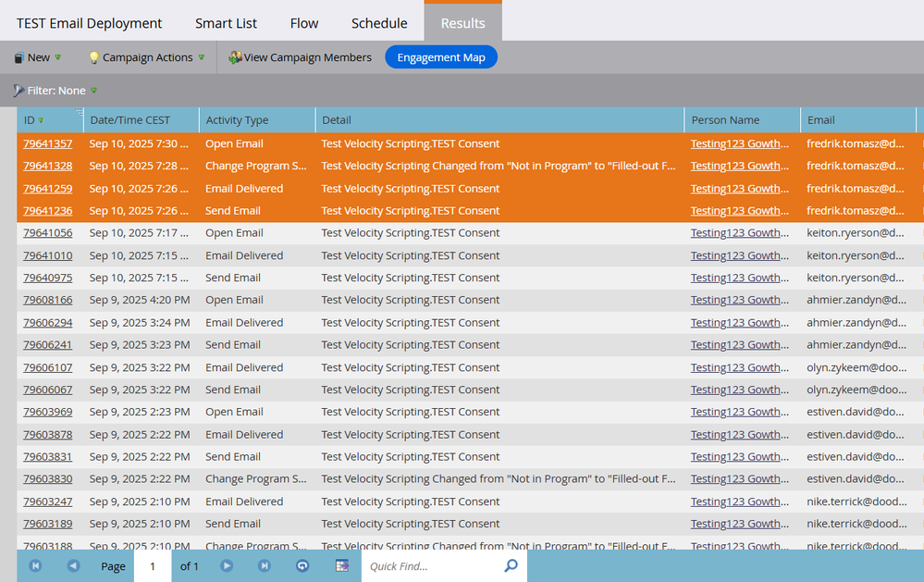
Task: Open activity ID 79641357 link
Action: [48, 143]
